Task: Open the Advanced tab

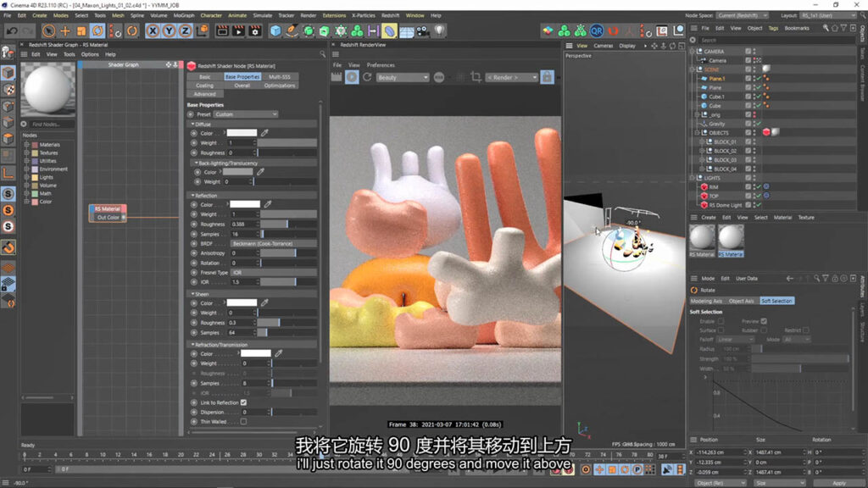Action: pyautogui.click(x=205, y=94)
